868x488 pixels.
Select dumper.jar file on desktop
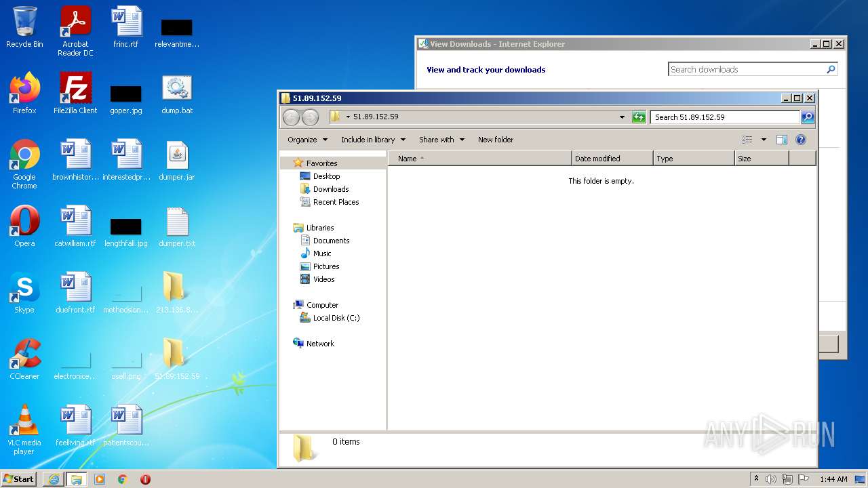177,160
